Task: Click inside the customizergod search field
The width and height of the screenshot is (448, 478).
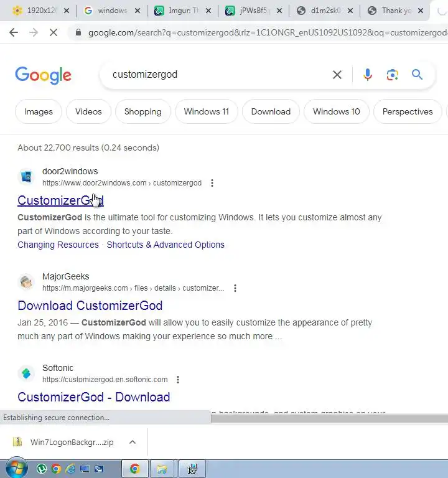Action: (x=220, y=75)
